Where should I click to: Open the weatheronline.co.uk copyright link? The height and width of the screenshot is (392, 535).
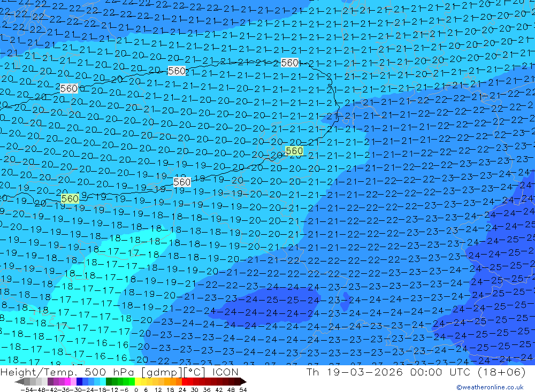point(490,387)
